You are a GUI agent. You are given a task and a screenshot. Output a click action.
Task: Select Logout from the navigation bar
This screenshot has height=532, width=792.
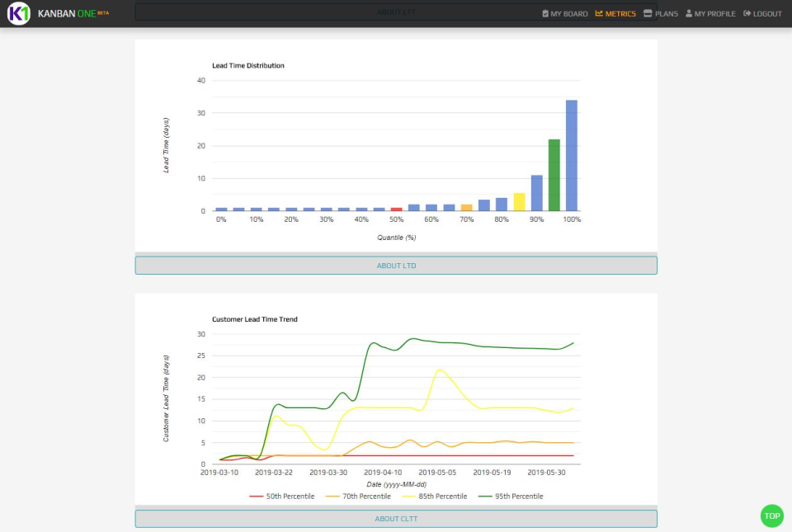pyautogui.click(x=766, y=13)
